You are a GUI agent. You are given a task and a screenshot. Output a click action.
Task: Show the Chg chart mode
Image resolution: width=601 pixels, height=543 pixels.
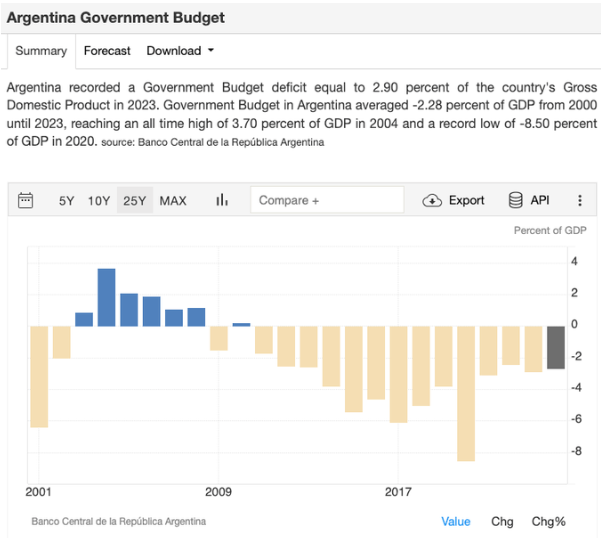(x=502, y=522)
